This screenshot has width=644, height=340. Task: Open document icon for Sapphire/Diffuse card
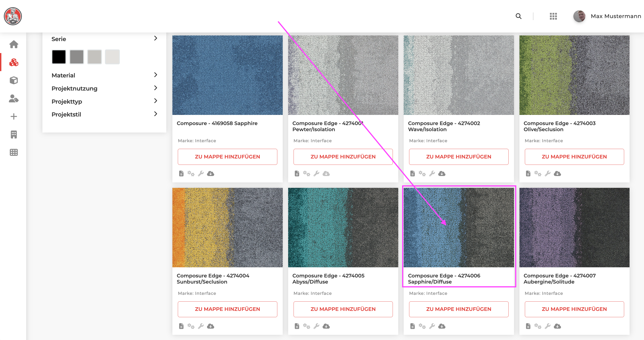point(412,326)
